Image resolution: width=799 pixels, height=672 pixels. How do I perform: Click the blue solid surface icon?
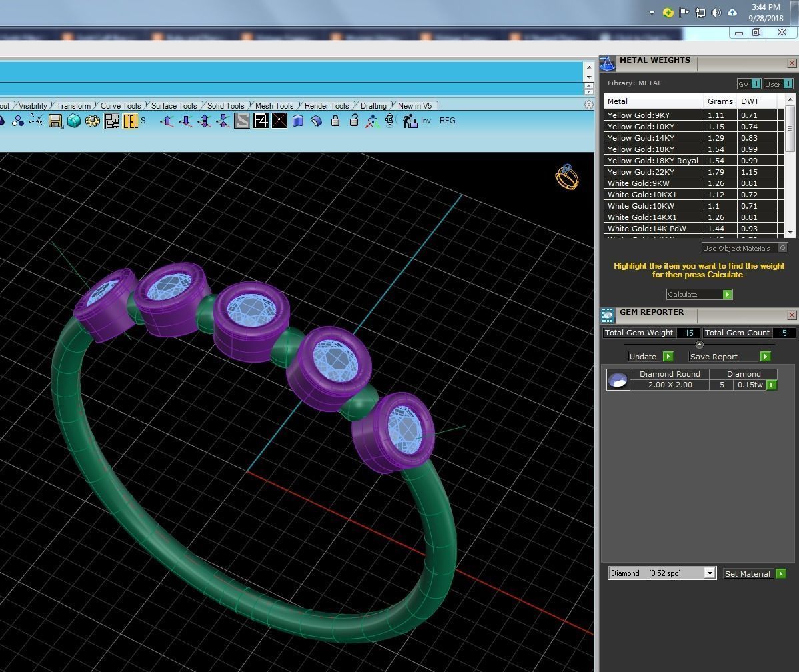click(x=298, y=121)
